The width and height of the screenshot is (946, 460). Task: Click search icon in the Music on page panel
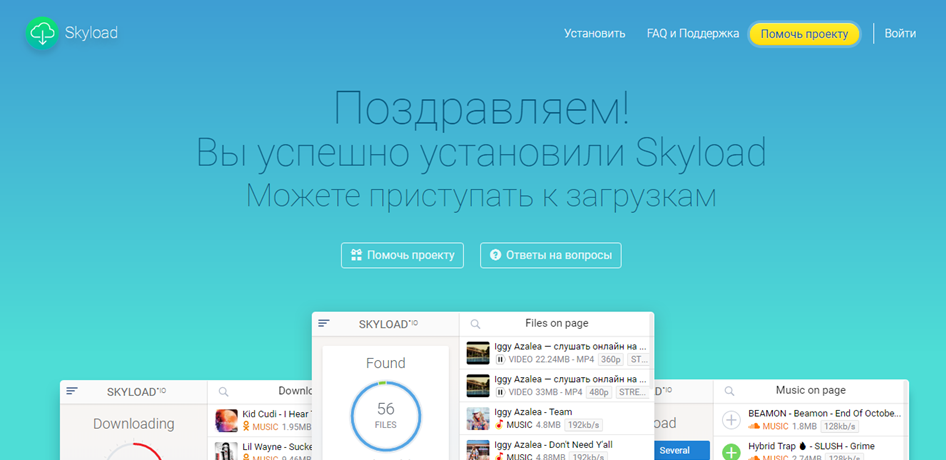click(x=729, y=391)
